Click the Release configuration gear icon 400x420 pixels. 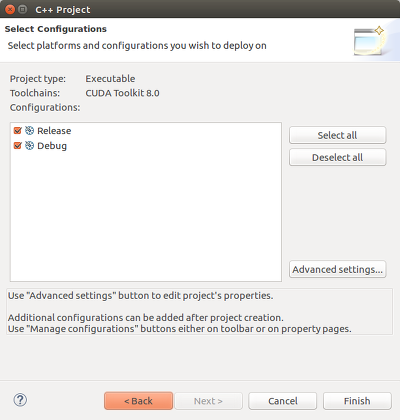pos(29,131)
